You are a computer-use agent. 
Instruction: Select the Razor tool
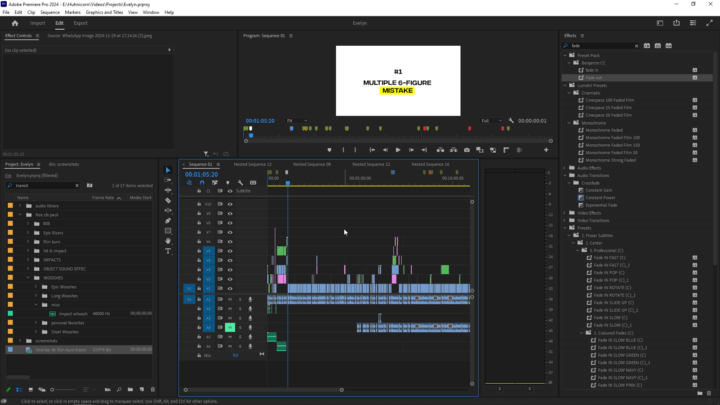coord(167,200)
